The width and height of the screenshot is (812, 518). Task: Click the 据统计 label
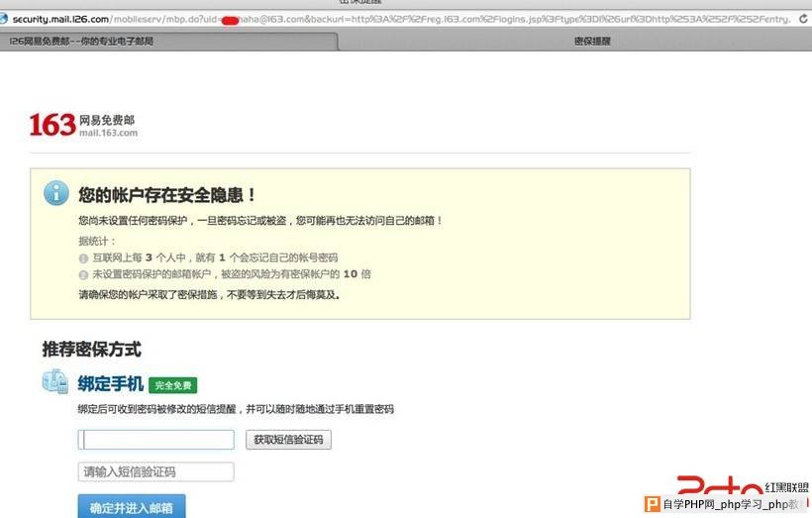[x=97, y=241]
